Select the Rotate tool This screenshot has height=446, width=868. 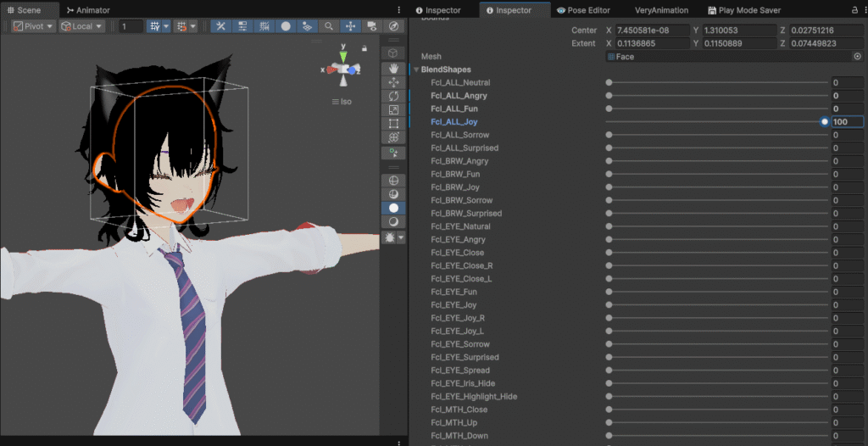tap(393, 96)
